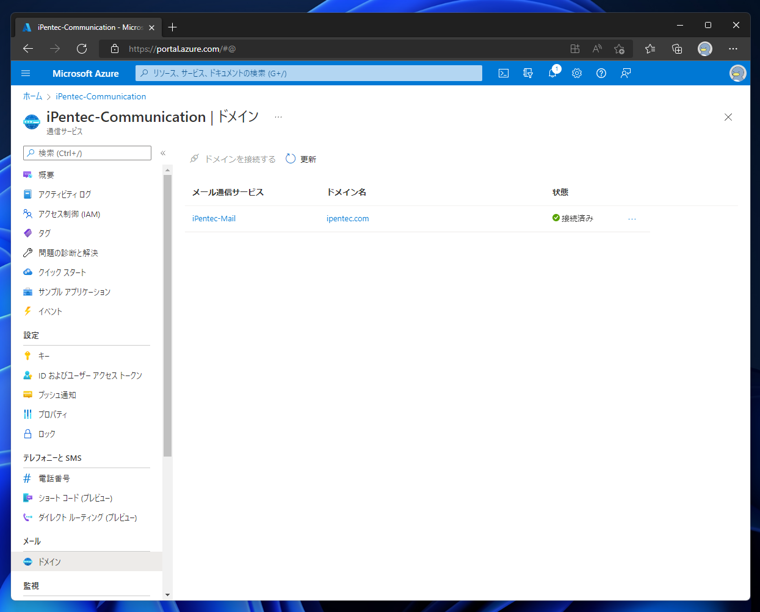Click the 更新 refresh button
The image size is (760, 612).
[301, 159]
